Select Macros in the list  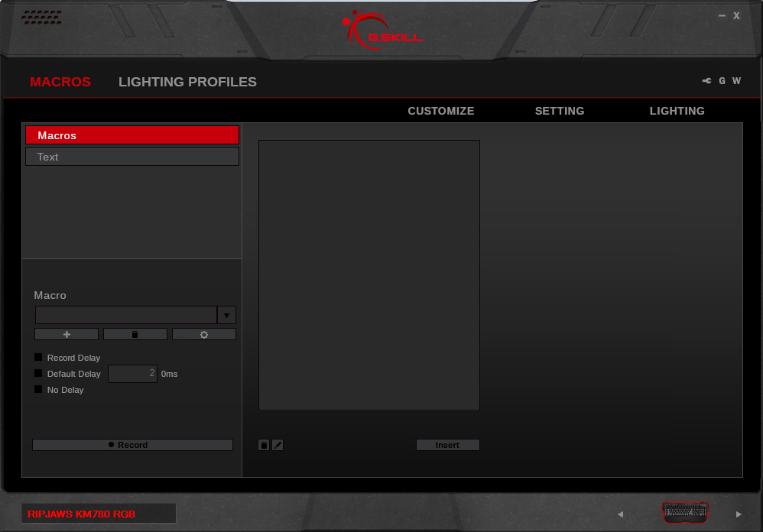(132, 135)
